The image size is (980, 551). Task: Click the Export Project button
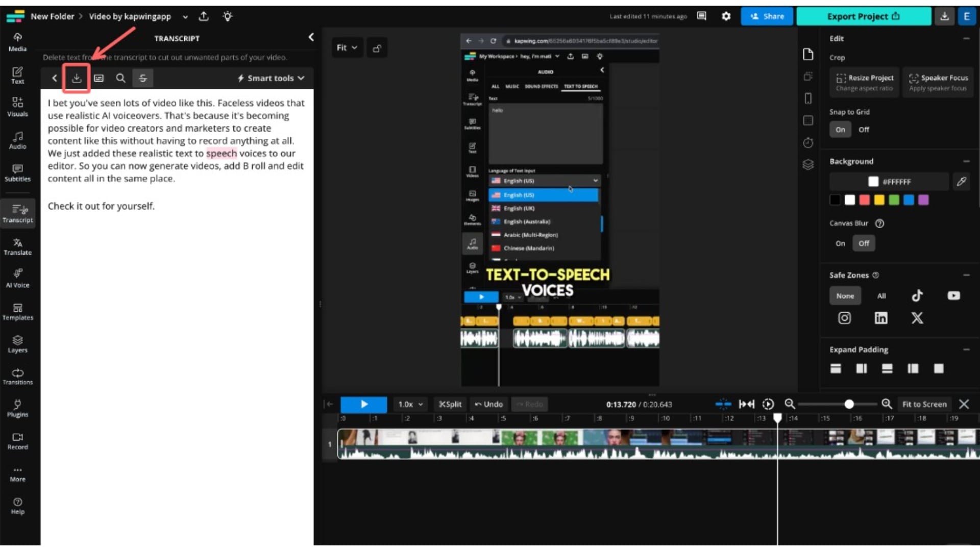coord(863,16)
